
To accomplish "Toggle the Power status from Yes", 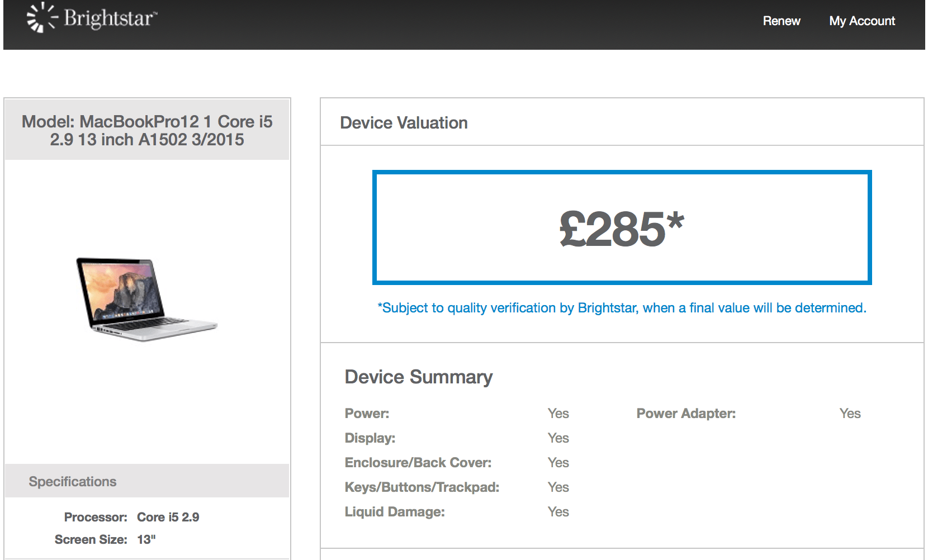I will click(557, 414).
